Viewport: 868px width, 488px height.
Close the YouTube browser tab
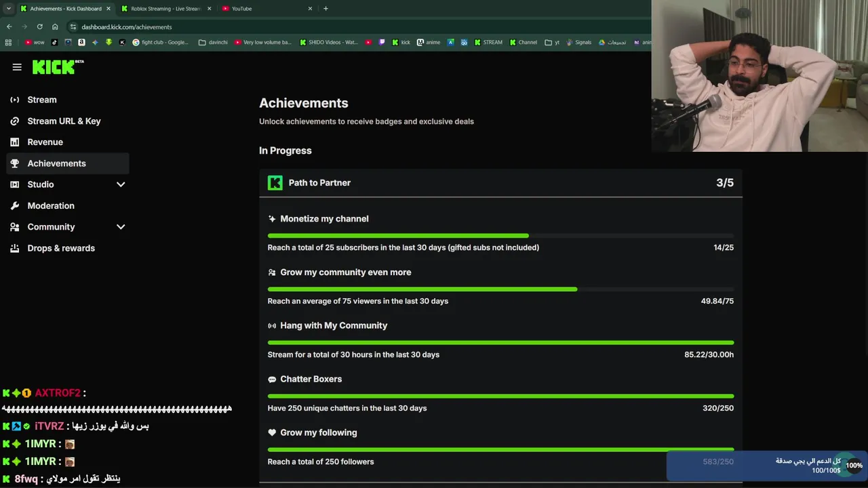click(310, 9)
